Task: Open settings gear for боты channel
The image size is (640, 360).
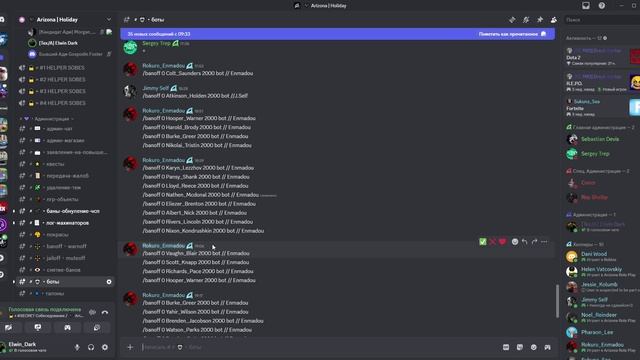Action: 109,282
